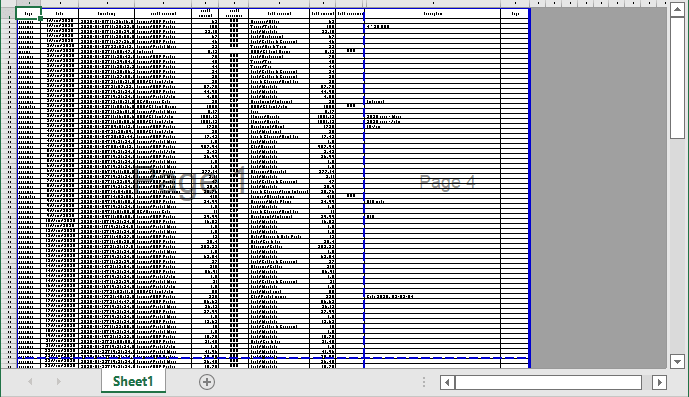Click the previous sheet navigation arrow
The image size is (689, 397).
pyautogui.click(x=30, y=382)
